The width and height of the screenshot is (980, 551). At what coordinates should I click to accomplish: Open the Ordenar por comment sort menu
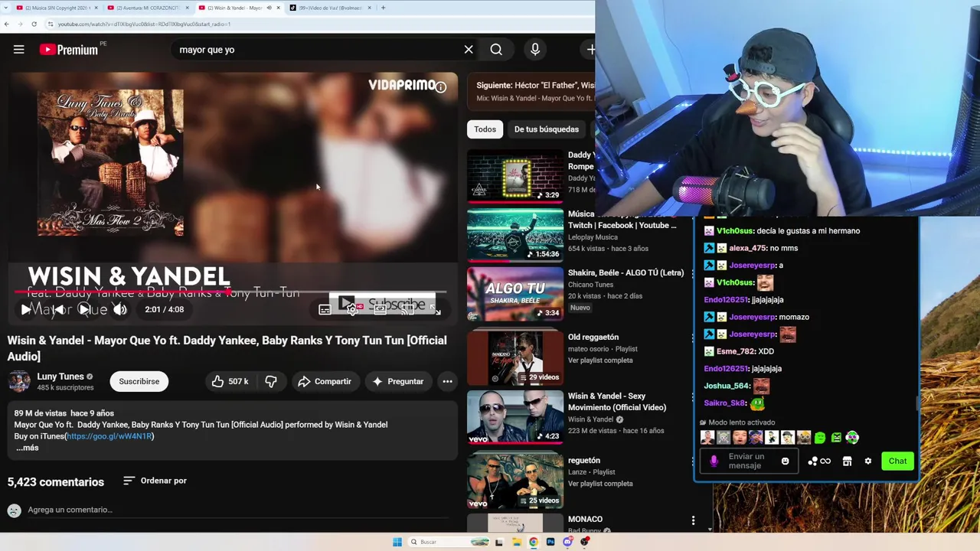pos(155,481)
